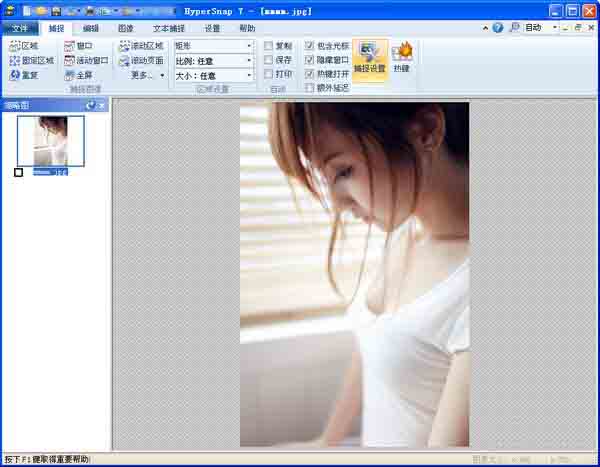Start a 固定区域 fixed region capture
Image resolution: width=600 pixels, height=467 pixels.
[31, 60]
